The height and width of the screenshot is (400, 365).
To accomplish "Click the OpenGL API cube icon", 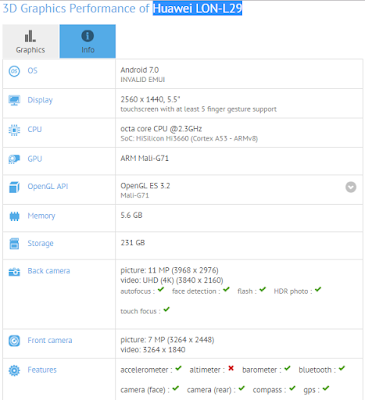I will [14, 187].
